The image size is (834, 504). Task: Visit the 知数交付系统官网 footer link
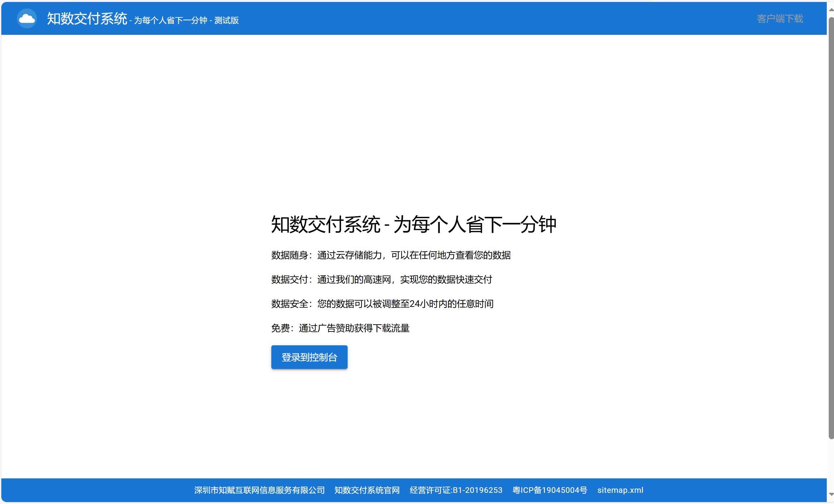tap(367, 490)
